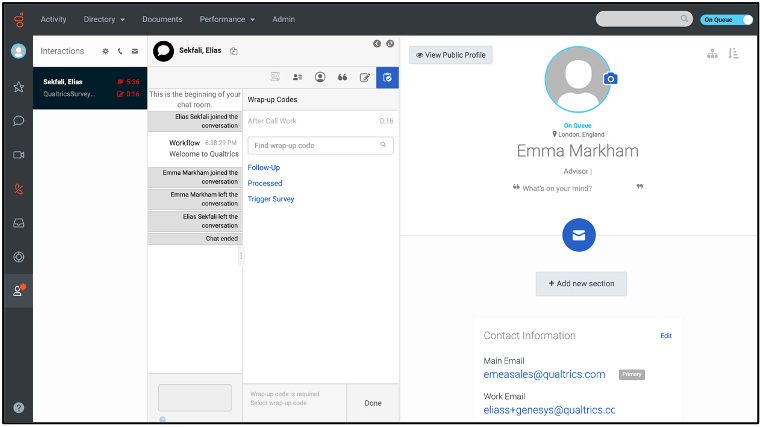The image size is (760, 427).
Task: Click the chat avatar beside Sekfali, Elias
Action: point(163,51)
